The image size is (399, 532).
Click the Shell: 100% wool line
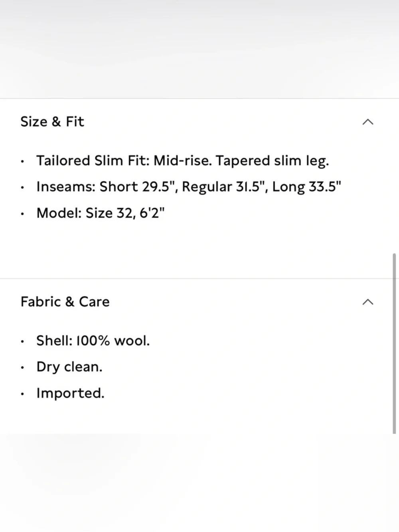[x=93, y=341]
